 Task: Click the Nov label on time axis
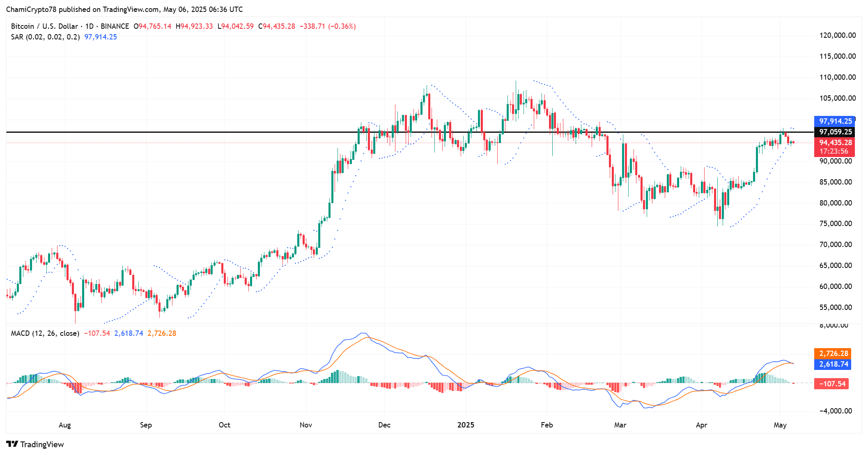pos(305,425)
